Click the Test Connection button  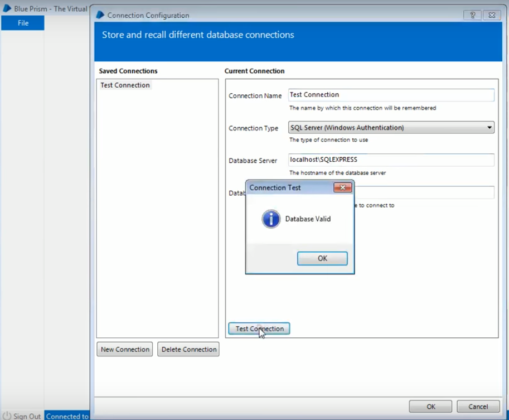click(x=259, y=329)
